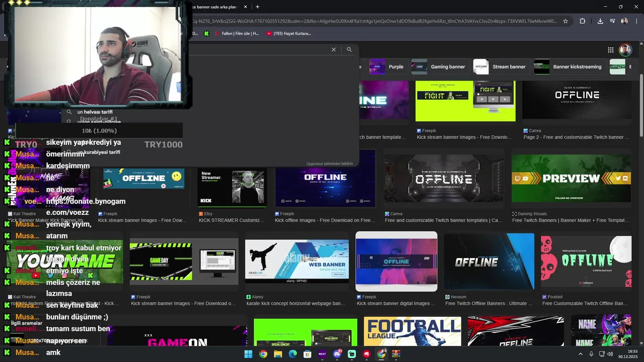
Task: Click the search magnifier button
Action: point(349,50)
